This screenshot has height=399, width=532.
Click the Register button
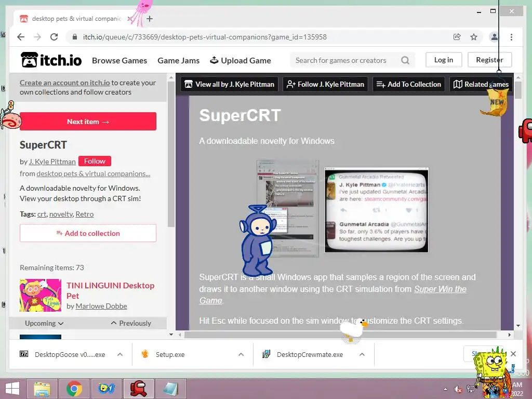coord(489,60)
